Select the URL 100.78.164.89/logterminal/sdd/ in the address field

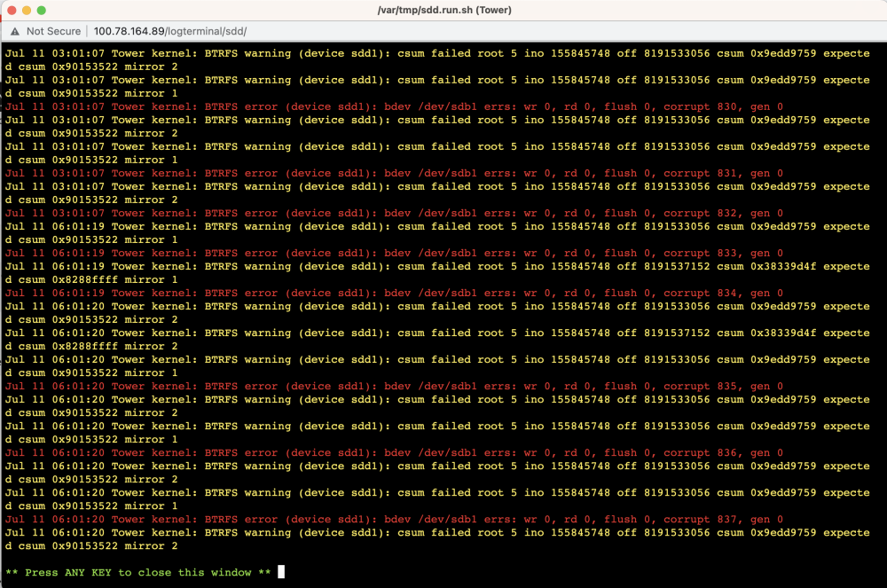(x=170, y=32)
